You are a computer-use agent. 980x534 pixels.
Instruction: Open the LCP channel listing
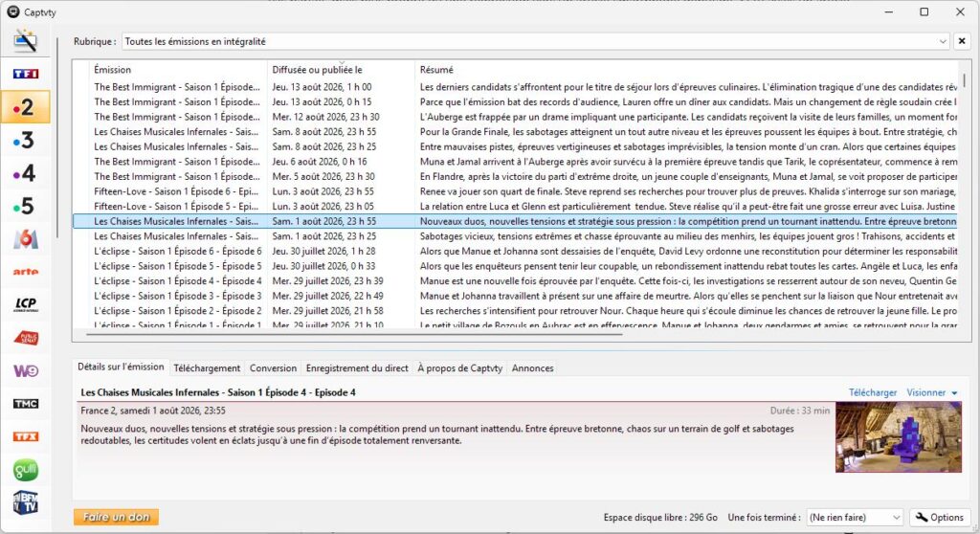click(x=26, y=304)
